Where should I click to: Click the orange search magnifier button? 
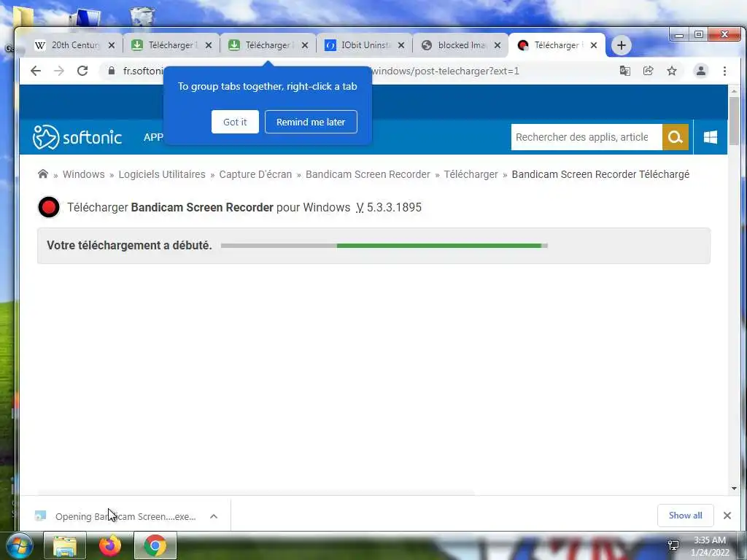pyautogui.click(x=675, y=137)
